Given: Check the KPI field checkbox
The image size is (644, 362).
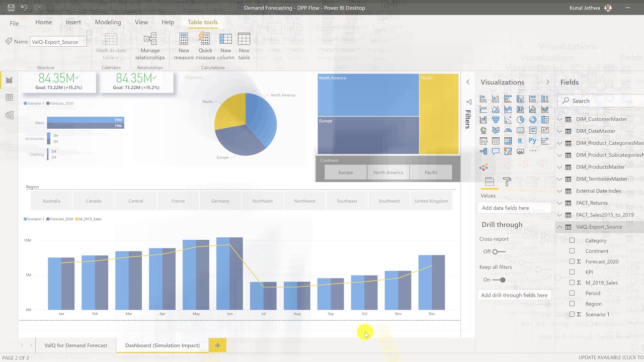Looking at the screenshot, I should (572, 272).
